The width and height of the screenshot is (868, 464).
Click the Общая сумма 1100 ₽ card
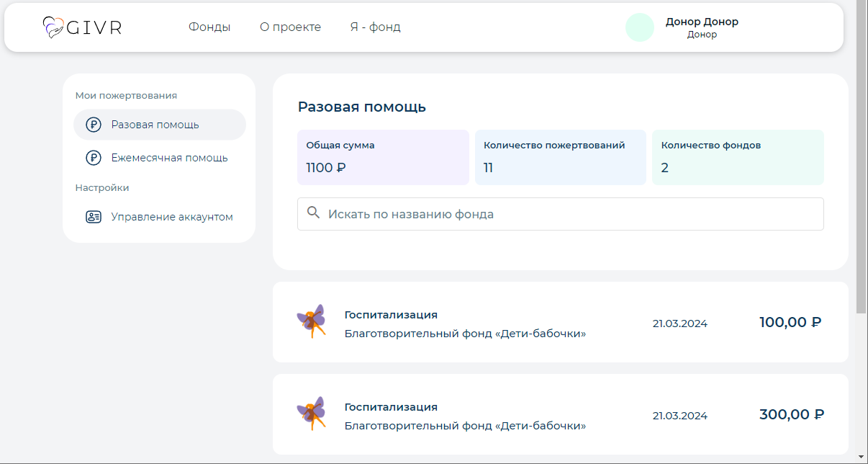[x=383, y=157]
